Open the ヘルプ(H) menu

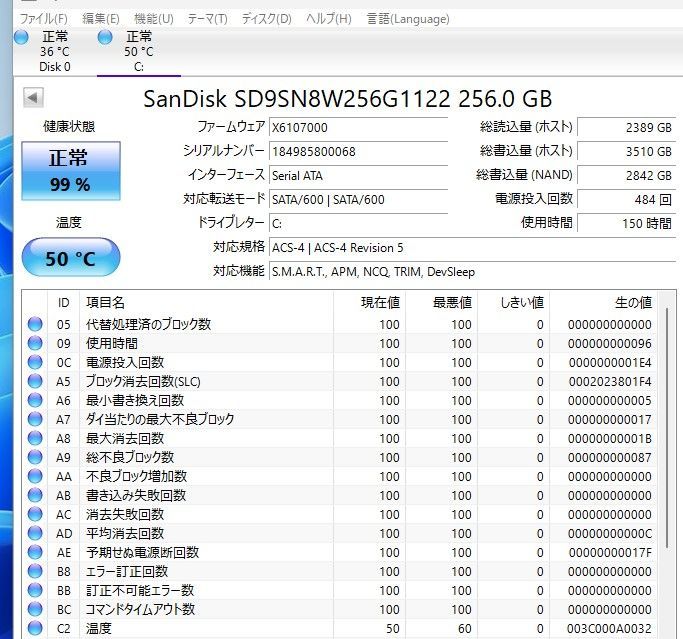coord(328,19)
